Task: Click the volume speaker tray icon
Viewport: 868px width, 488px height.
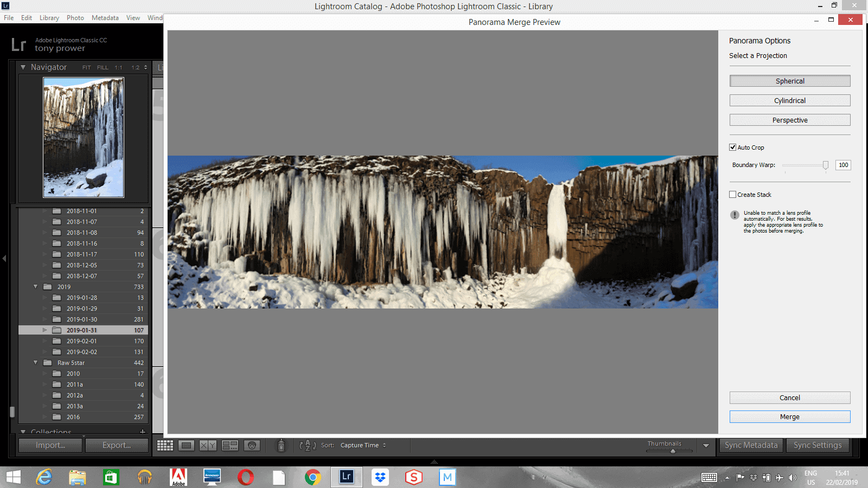Action: click(x=793, y=478)
